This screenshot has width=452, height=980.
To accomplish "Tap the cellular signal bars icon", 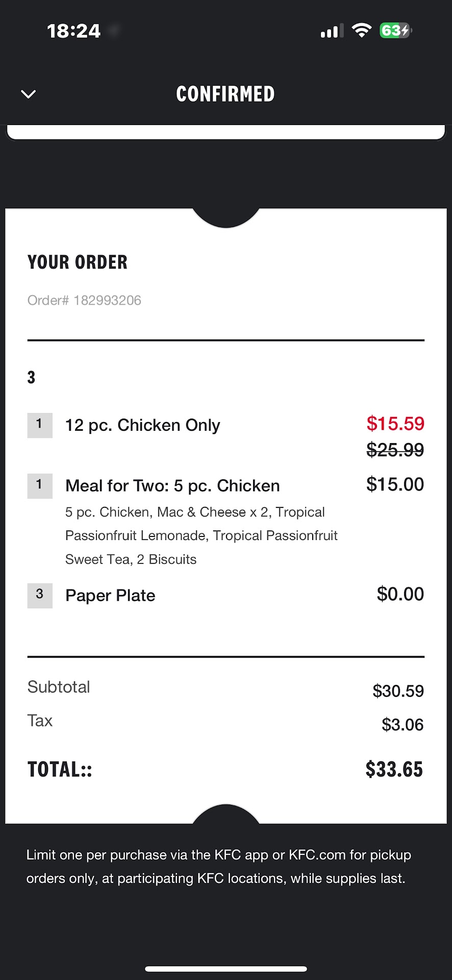I will point(332,32).
